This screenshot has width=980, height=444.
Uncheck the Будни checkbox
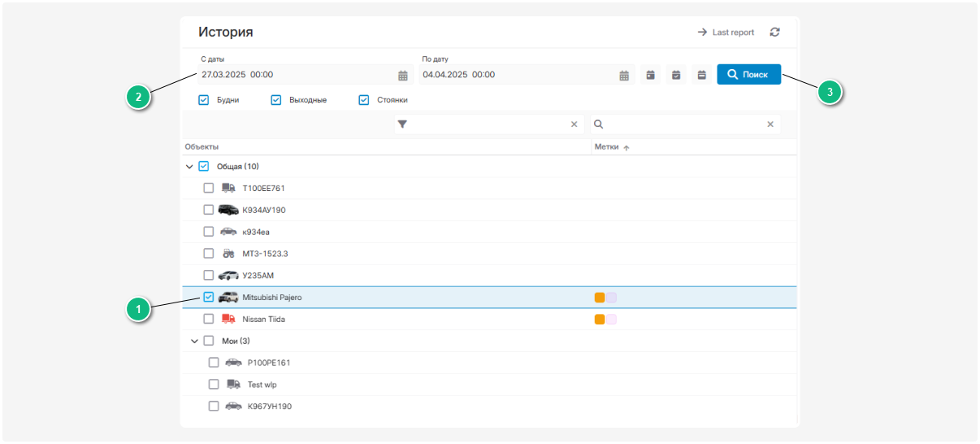204,100
